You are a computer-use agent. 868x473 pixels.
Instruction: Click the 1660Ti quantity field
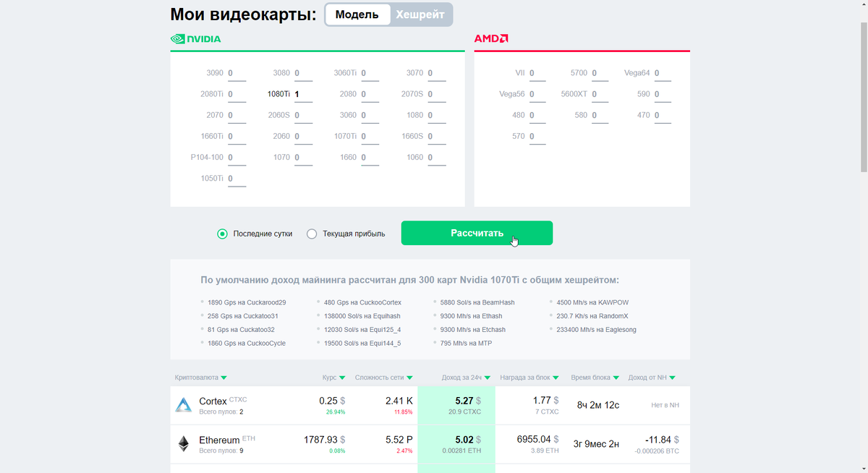(x=237, y=136)
